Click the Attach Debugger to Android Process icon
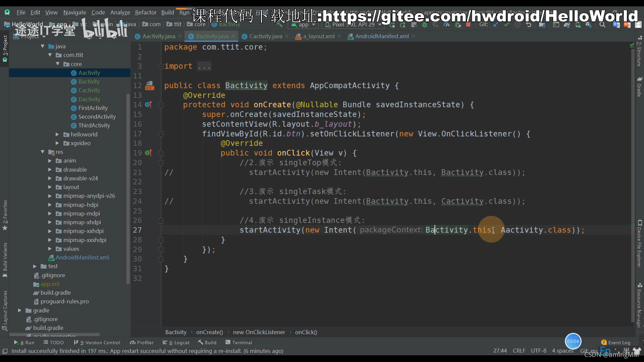This screenshot has width=644, height=362. pos(458,25)
